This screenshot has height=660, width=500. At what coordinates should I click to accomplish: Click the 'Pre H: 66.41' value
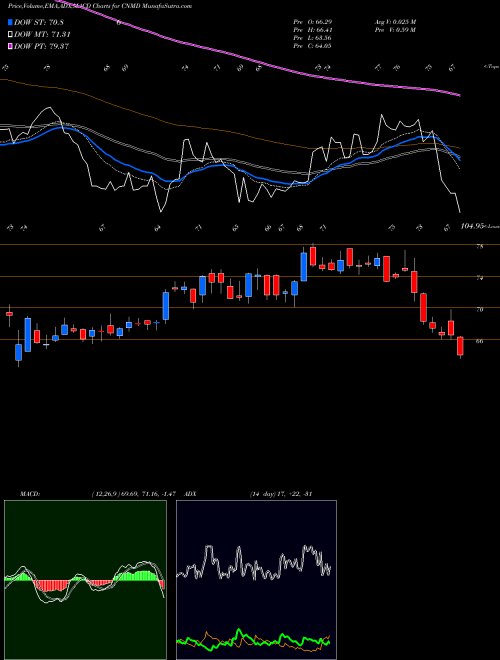313,30
